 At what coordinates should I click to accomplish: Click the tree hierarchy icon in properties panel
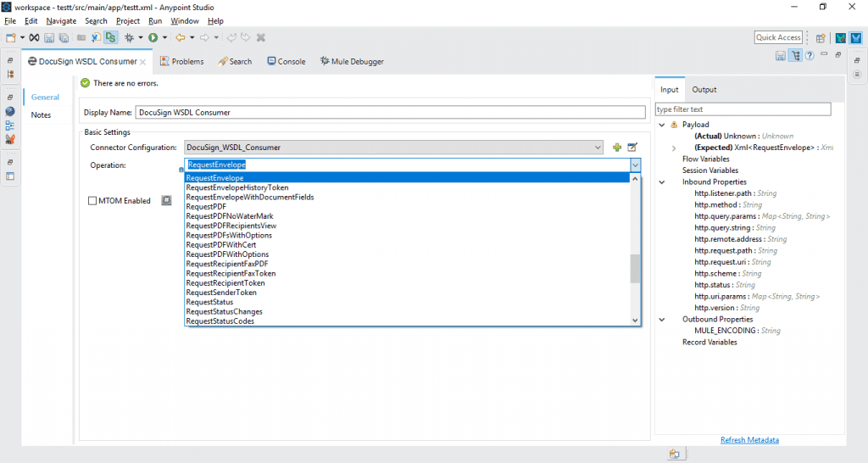[795, 56]
